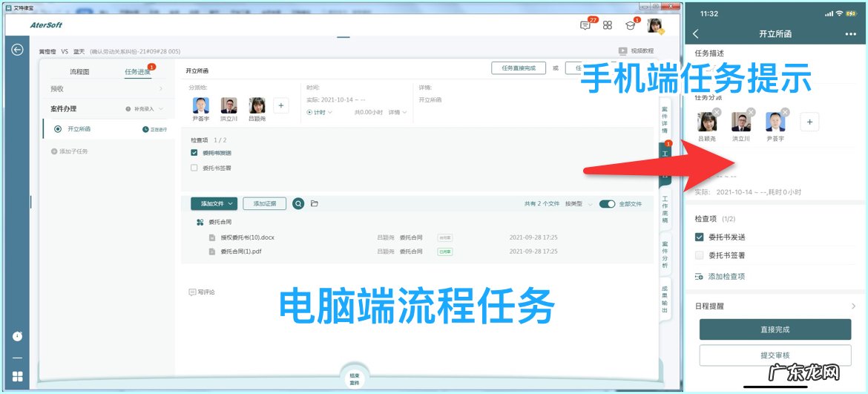Remove 吕颖尧 via X on phone
The image size is (868, 394).
pyautogui.click(x=717, y=112)
